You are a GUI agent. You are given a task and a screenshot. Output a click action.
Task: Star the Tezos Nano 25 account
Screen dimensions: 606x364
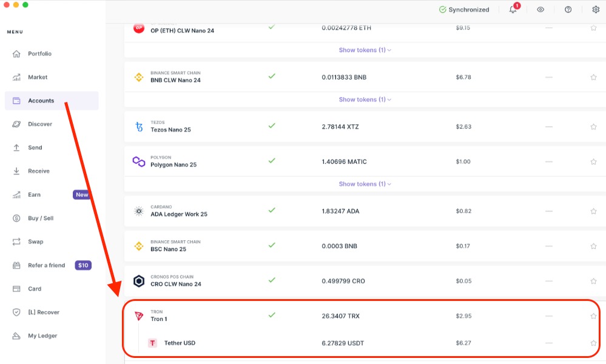click(x=593, y=127)
